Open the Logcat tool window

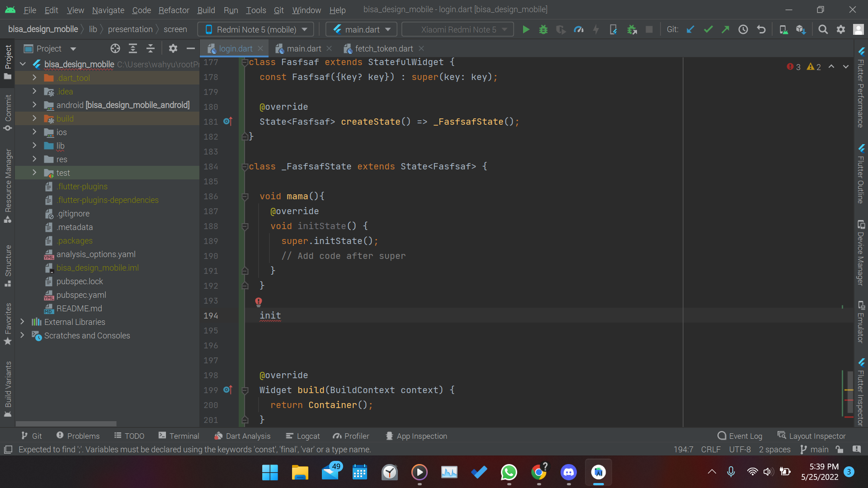coord(302,436)
